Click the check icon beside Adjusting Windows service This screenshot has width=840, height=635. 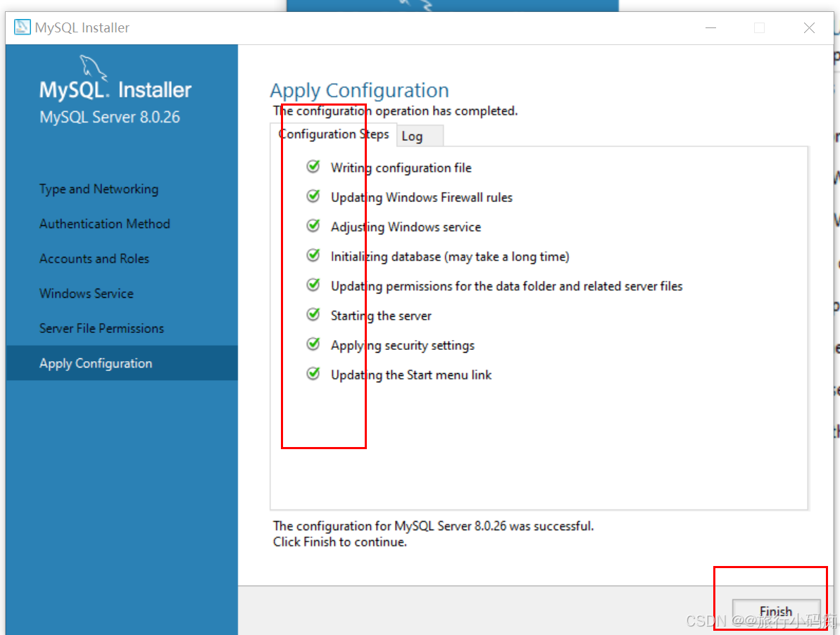pos(313,225)
